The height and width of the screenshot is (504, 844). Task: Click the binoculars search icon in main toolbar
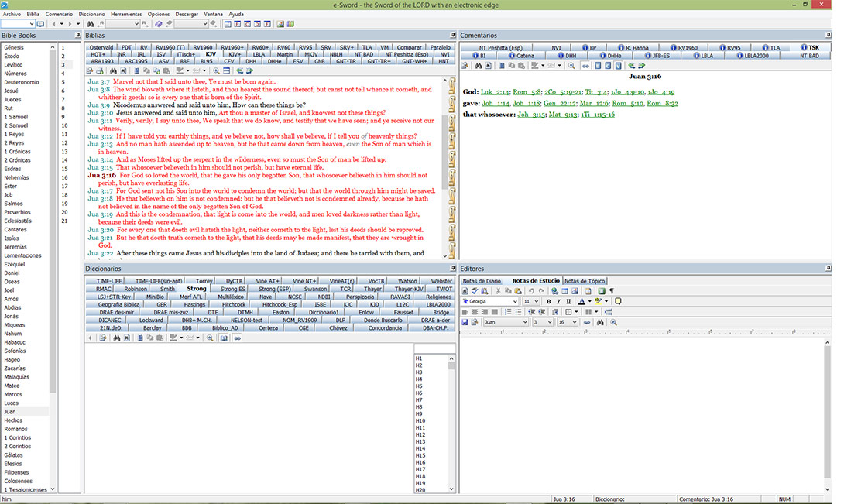tap(91, 24)
